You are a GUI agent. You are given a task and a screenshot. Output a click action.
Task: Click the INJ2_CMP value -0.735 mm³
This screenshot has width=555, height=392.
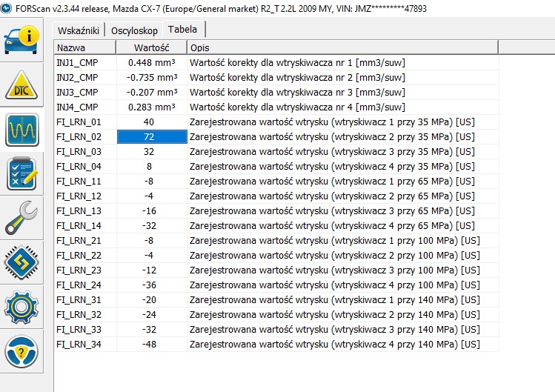pyautogui.click(x=151, y=77)
